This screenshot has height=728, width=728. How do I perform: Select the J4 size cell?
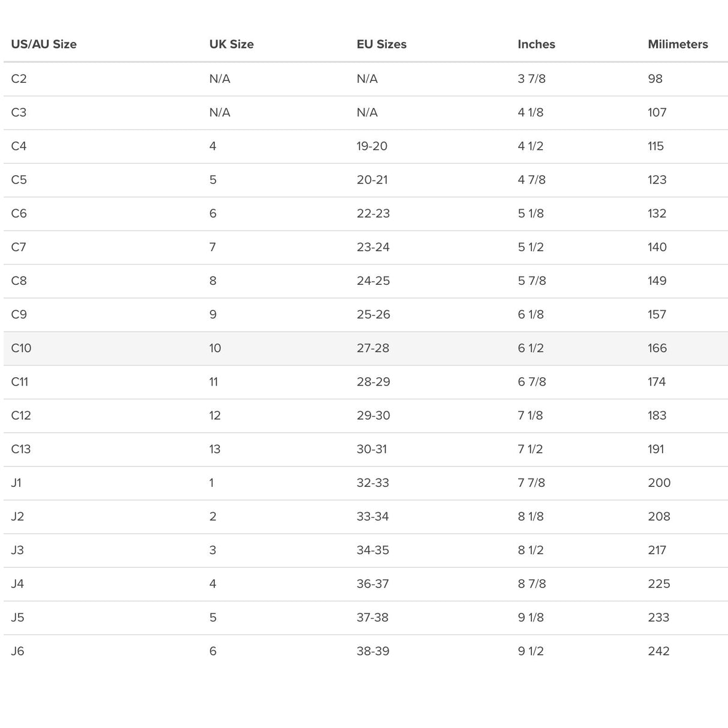[x=17, y=584]
